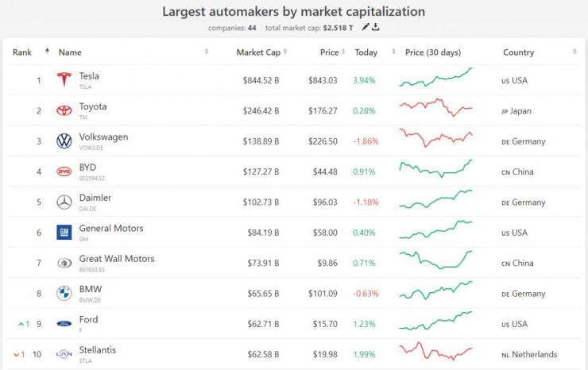Sort by the Price column header

(329, 52)
